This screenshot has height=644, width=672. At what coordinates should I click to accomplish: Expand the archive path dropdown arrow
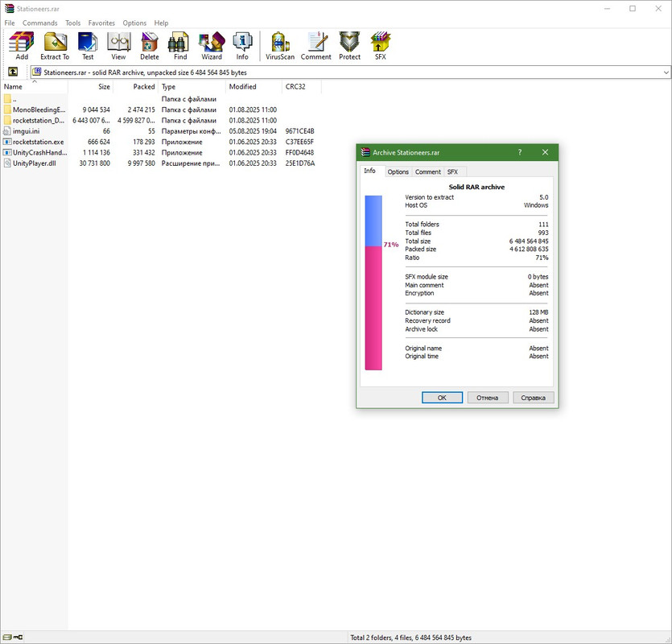click(666, 72)
